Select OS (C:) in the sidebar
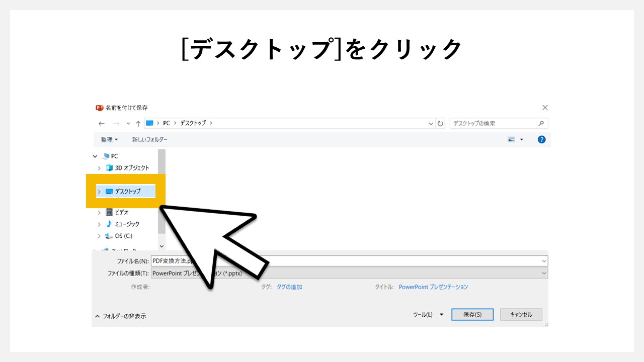Image resolution: width=644 pixels, height=362 pixels. tap(125, 236)
